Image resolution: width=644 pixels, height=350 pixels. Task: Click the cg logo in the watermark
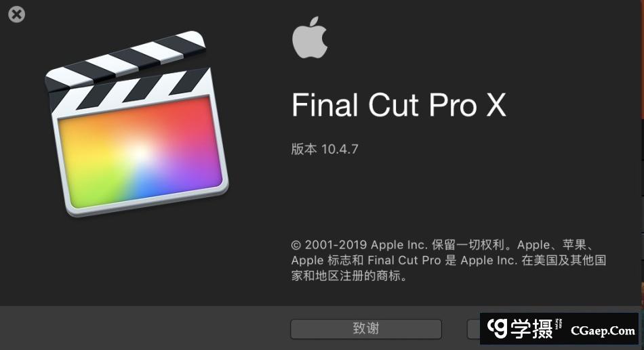coord(498,328)
